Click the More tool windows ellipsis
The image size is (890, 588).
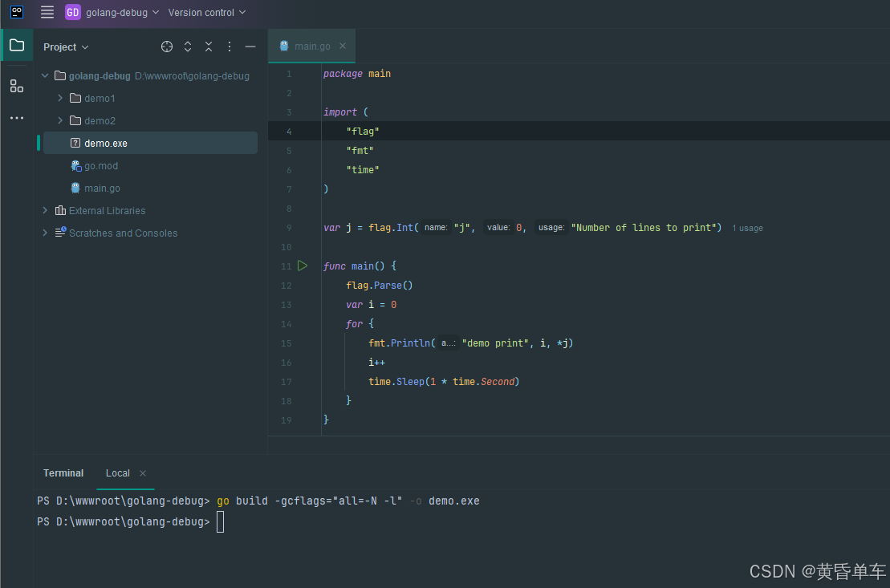17,118
